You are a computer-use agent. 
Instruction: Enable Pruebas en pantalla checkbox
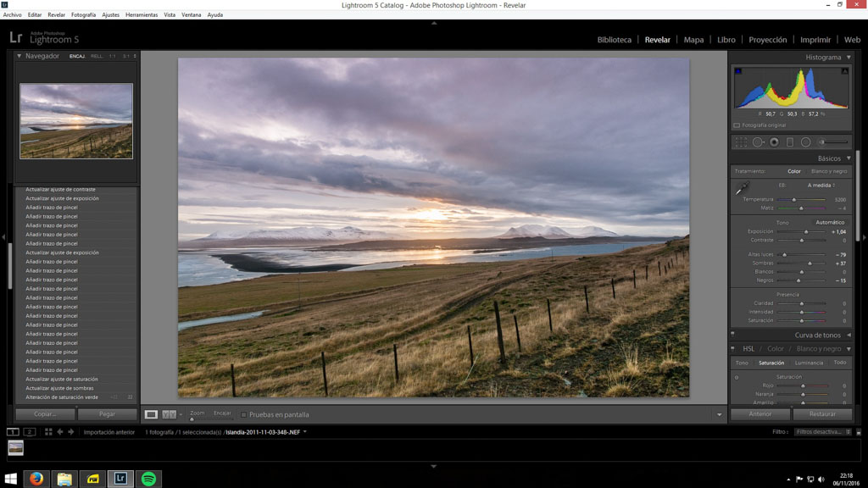pos(244,415)
